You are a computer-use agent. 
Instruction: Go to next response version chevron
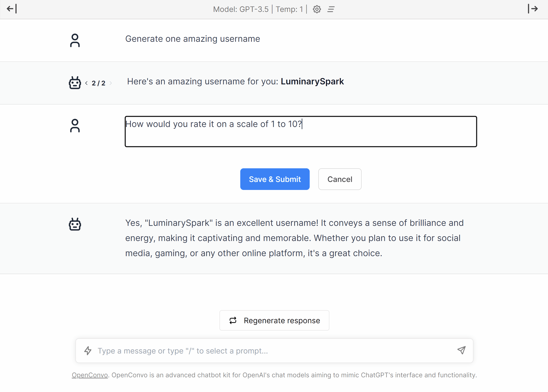tap(111, 83)
